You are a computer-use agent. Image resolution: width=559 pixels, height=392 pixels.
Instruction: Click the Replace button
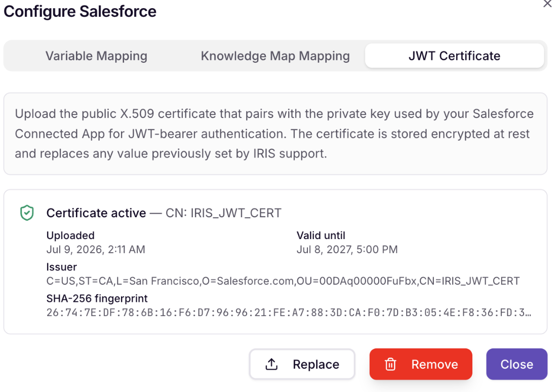(x=302, y=364)
